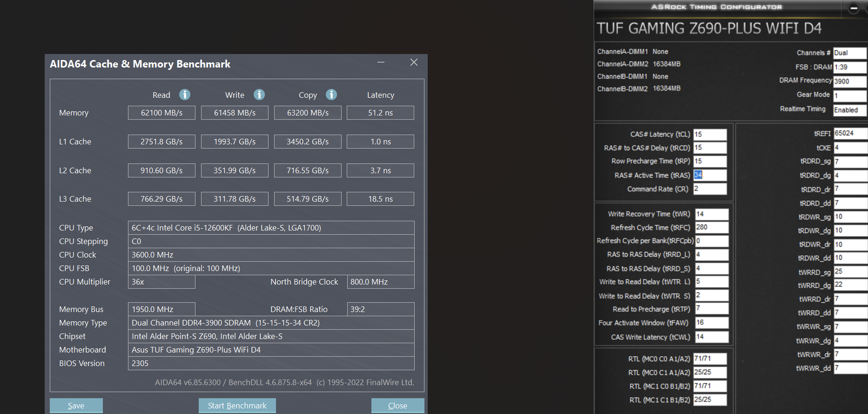Click Start Benchmark button

(237, 406)
